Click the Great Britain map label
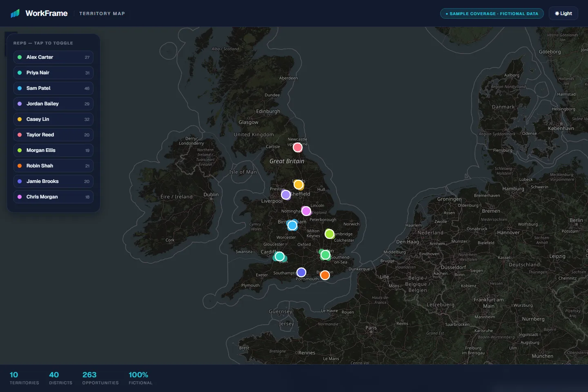 (x=287, y=161)
